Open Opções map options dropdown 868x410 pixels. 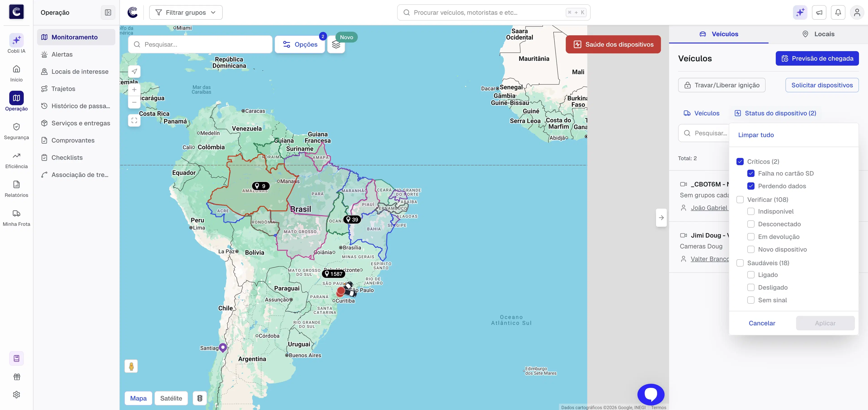(300, 45)
